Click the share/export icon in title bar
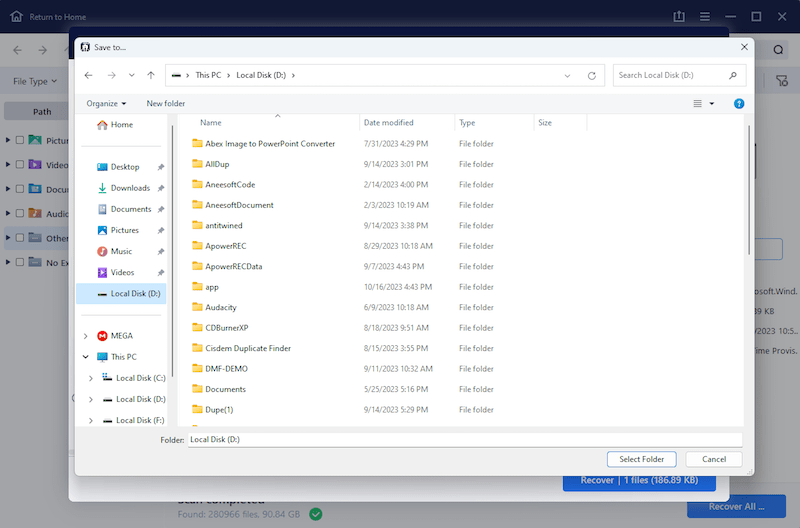The height and width of the screenshot is (528, 800). click(x=679, y=16)
